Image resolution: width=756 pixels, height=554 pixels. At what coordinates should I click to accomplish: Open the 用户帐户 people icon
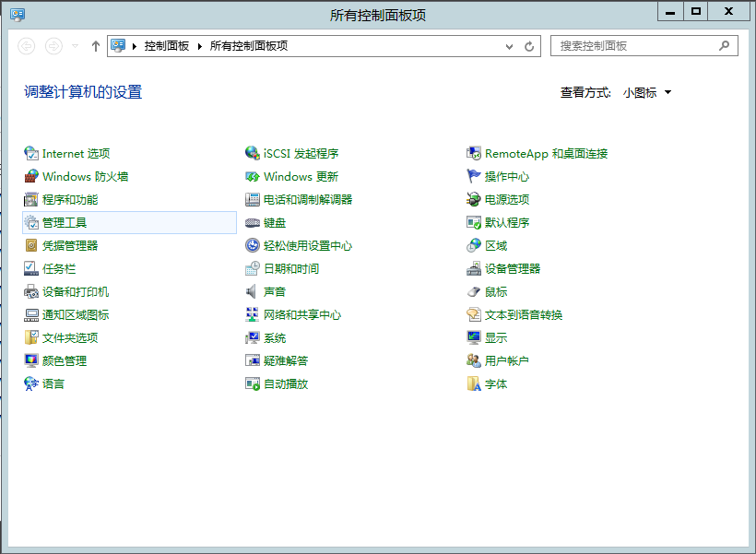coord(474,360)
